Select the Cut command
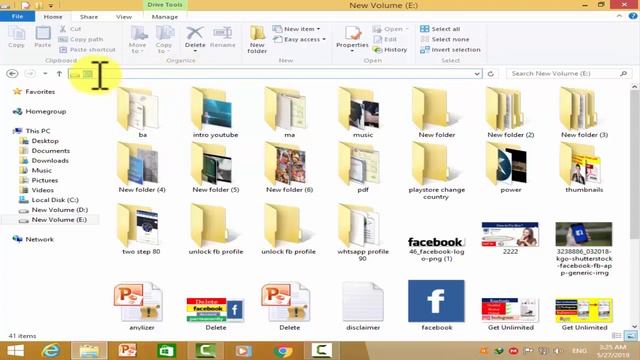The height and width of the screenshot is (360, 640). [x=71, y=29]
